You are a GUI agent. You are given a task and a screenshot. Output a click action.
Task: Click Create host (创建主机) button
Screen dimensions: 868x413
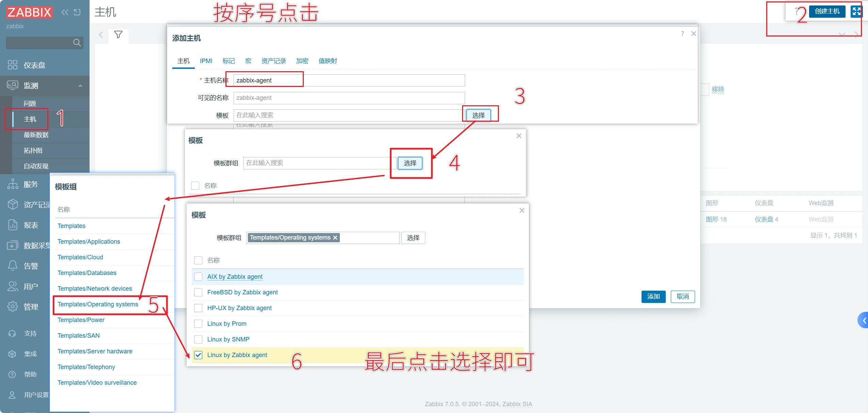[x=827, y=11]
